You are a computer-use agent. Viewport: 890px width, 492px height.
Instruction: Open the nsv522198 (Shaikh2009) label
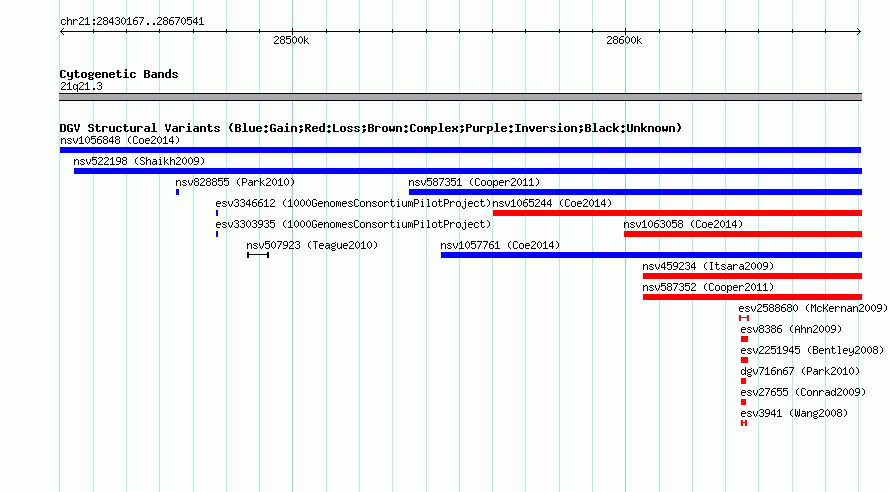point(139,161)
